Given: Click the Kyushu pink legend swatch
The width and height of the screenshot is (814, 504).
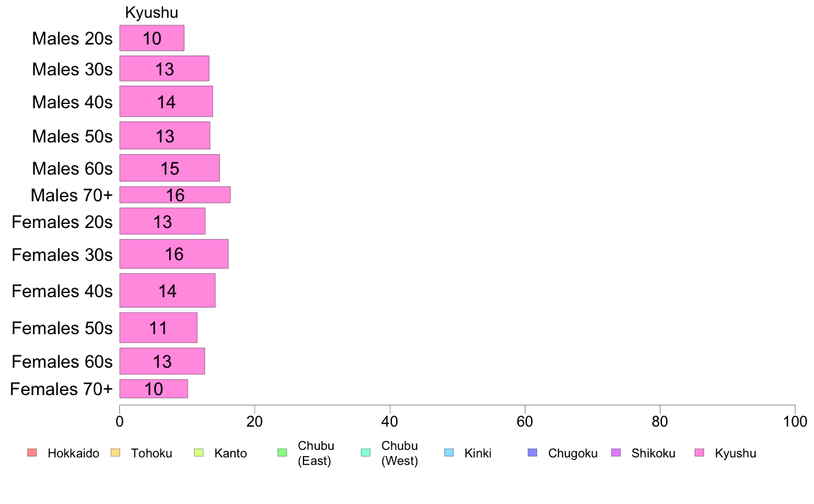Looking at the screenshot, I should [x=700, y=453].
